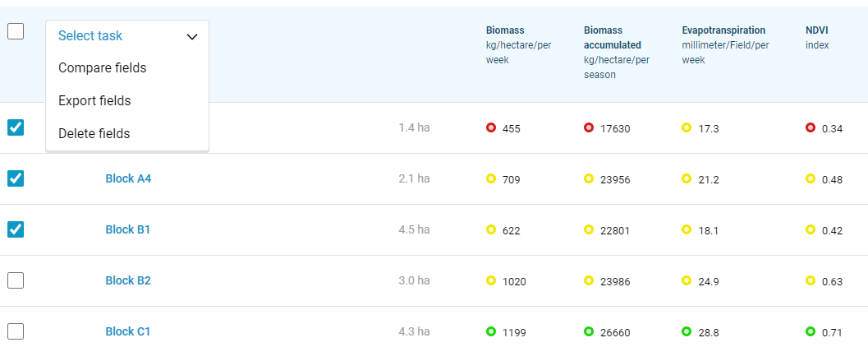Image resolution: width=868 pixels, height=347 pixels.
Task: Click green Biomass indicator for Block C1
Action: pyautogui.click(x=491, y=331)
